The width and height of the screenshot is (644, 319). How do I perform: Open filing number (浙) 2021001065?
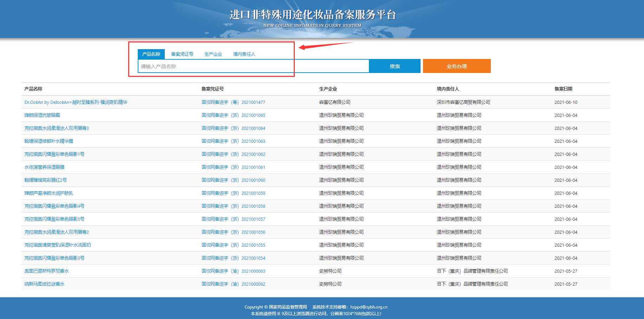[233, 115]
